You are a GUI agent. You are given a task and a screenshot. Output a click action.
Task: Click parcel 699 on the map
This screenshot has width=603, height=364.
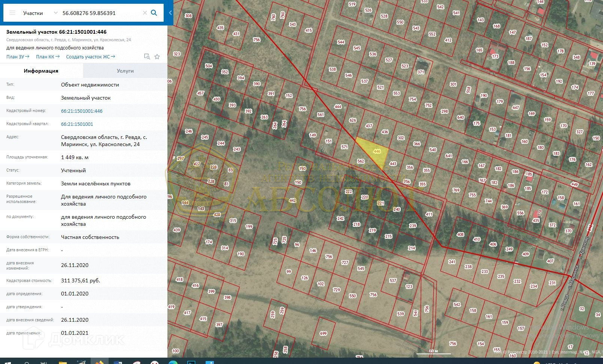coord(323,333)
